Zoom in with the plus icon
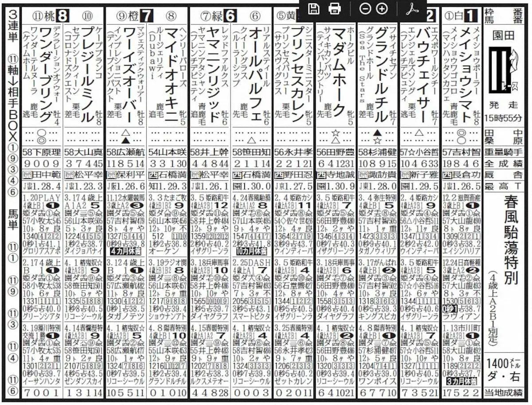This screenshot has height=405, width=532. 382,8
